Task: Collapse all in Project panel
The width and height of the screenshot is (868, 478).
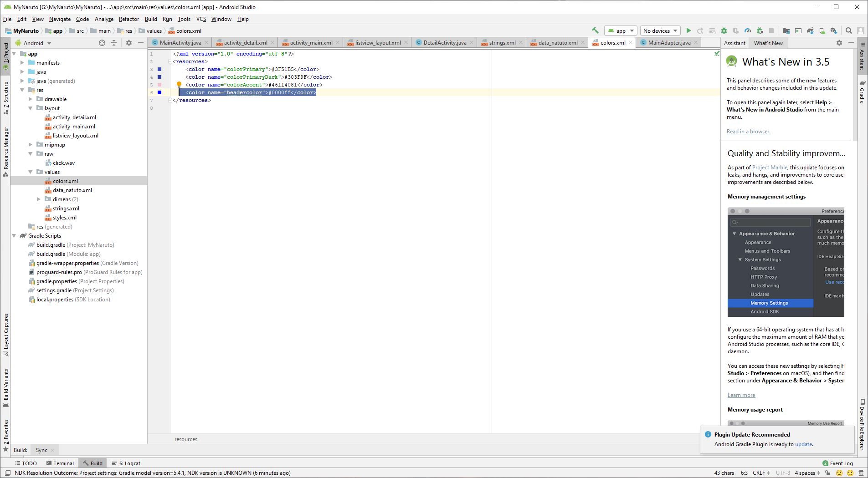Action: coord(114,43)
